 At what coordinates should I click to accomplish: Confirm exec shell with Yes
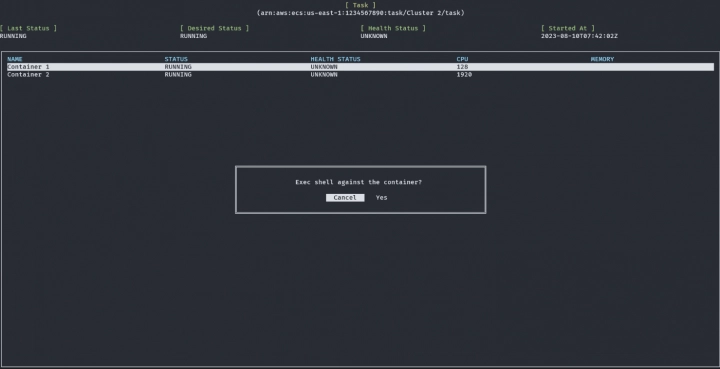point(381,198)
